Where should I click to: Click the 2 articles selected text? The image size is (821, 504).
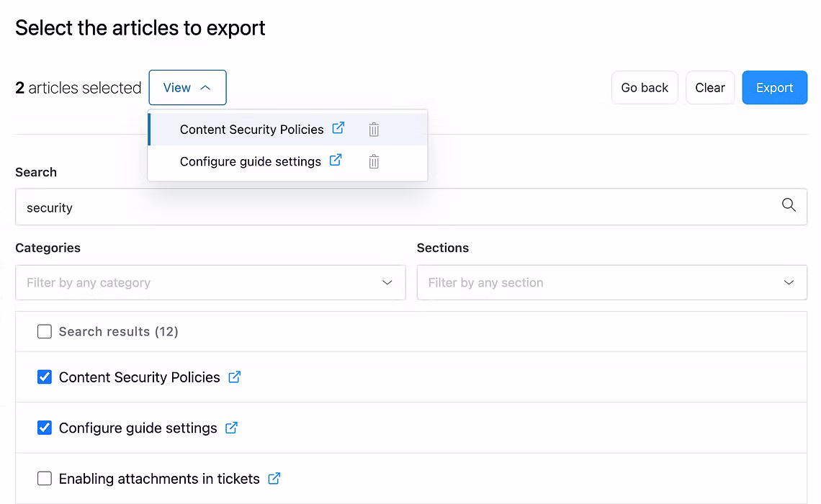tap(78, 87)
